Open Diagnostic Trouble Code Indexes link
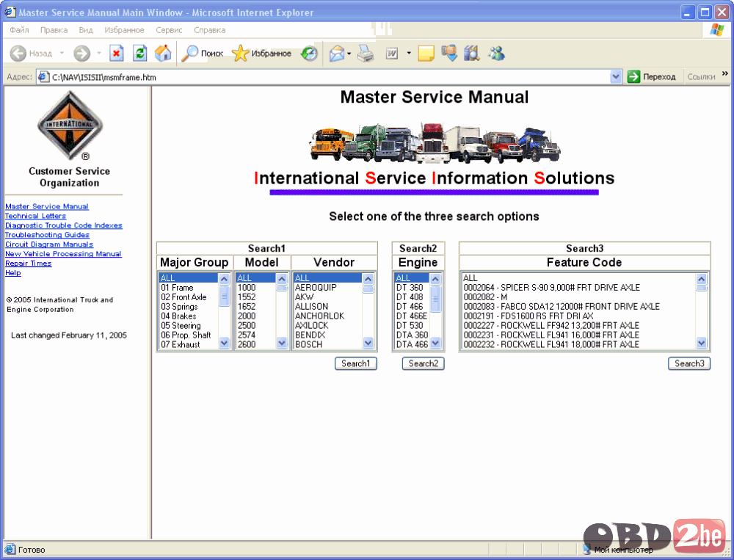 (64, 225)
